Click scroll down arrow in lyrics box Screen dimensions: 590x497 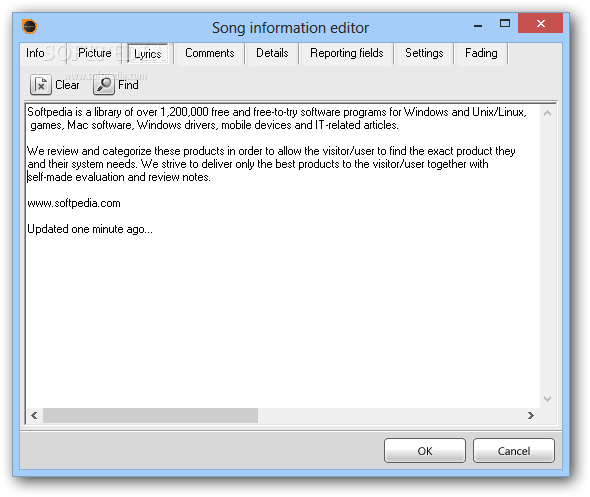pos(547,399)
